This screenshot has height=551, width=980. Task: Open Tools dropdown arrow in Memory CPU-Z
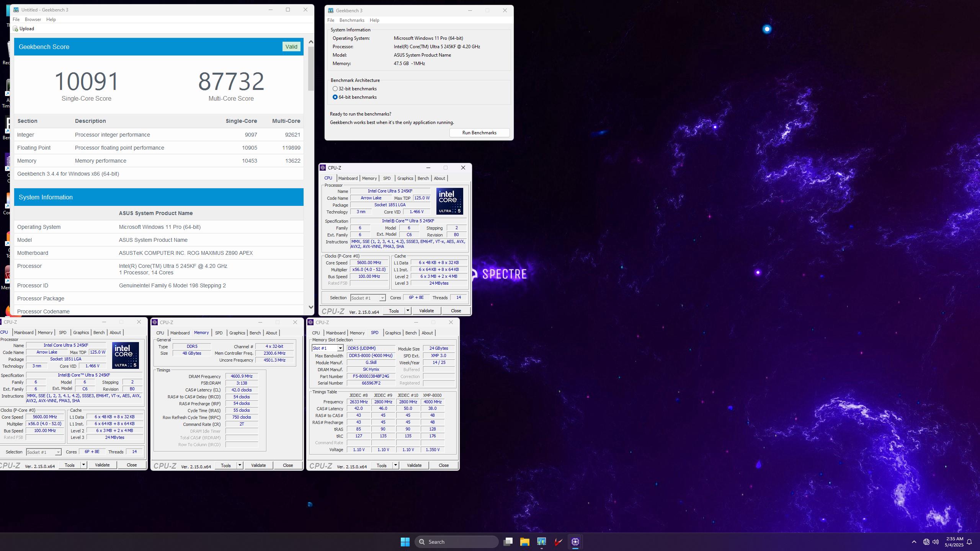point(240,465)
